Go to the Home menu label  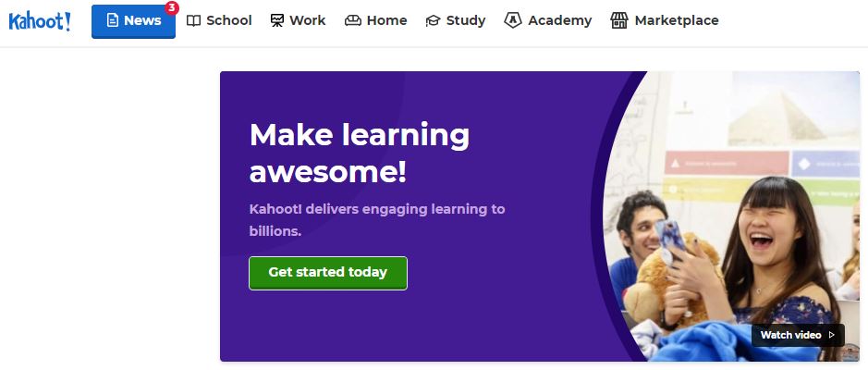[x=387, y=20]
